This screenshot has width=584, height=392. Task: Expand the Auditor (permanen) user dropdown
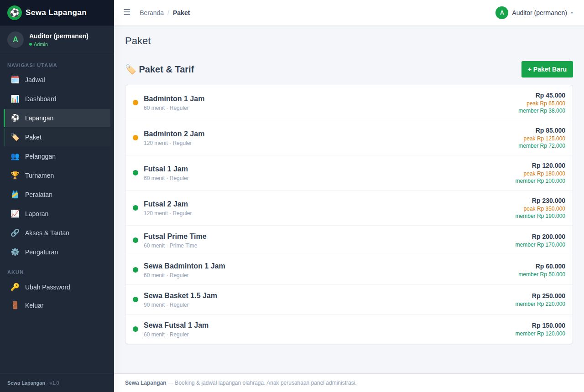pos(534,13)
